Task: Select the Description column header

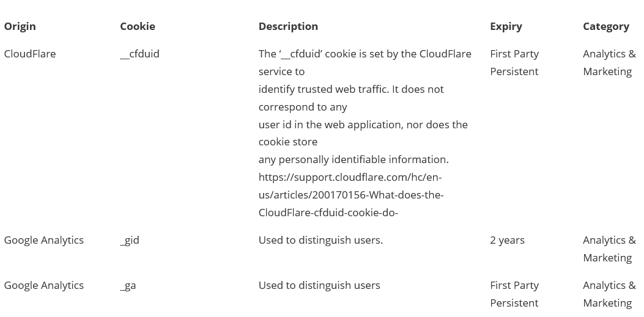Action: pyautogui.click(x=288, y=26)
